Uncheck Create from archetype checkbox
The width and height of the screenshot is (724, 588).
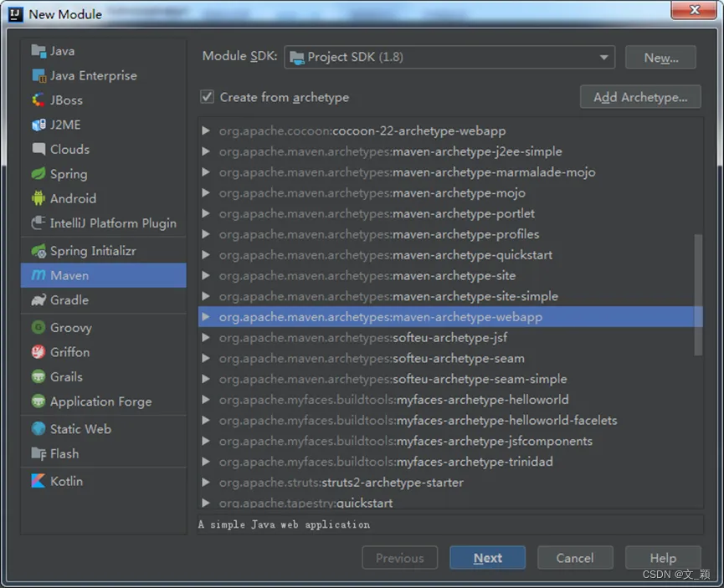tap(207, 97)
